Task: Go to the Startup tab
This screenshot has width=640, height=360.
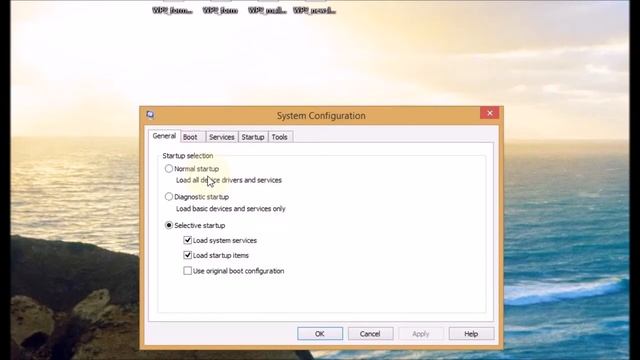Action: 253,137
